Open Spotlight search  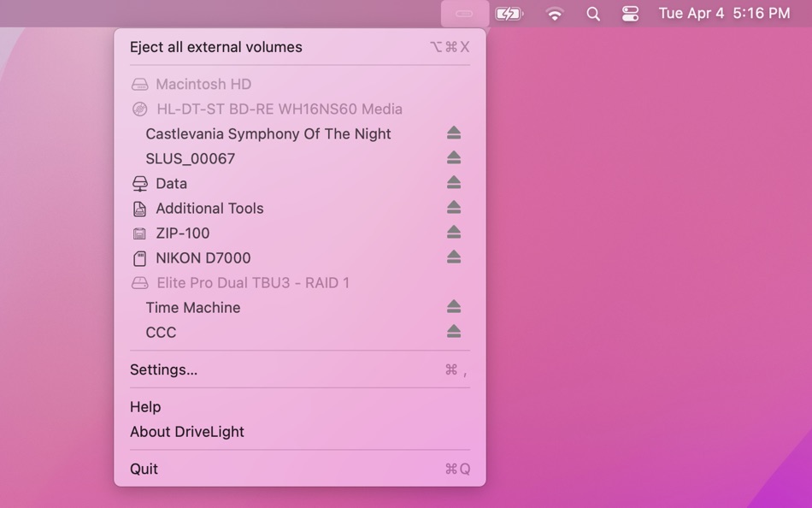click(593, 14)
